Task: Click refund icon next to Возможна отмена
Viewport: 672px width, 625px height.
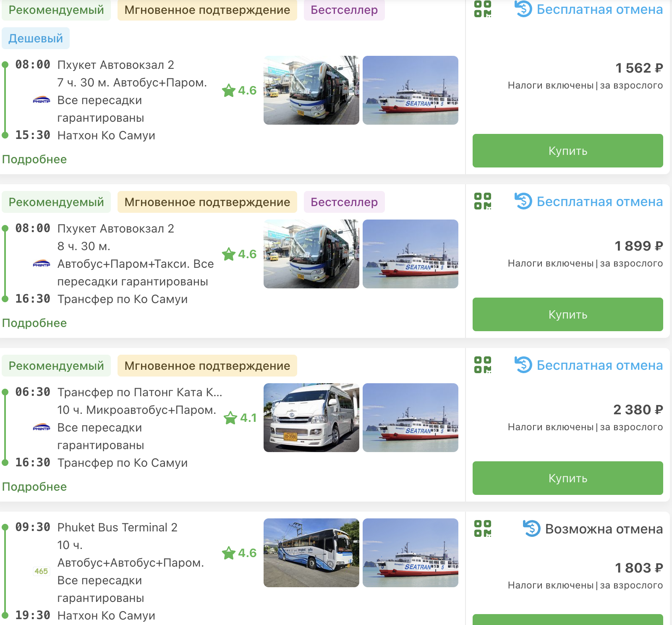Action: pyautogui.click(x=532, y=528)
